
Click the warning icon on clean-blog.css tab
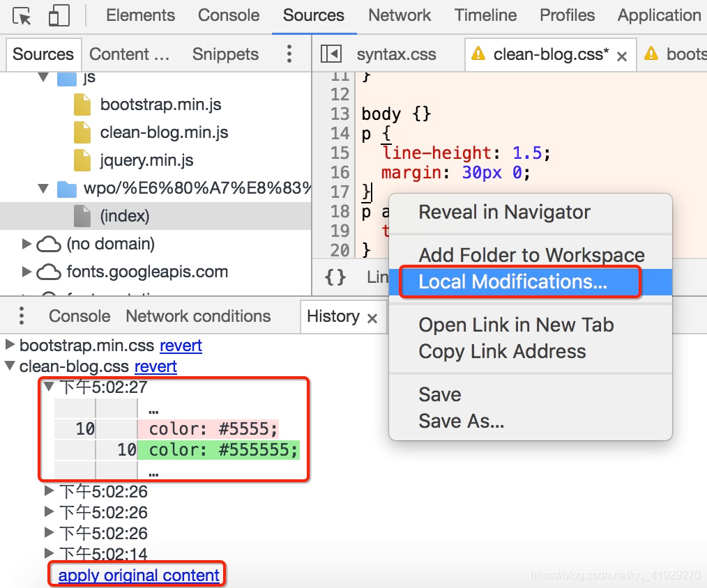(478, 54)
